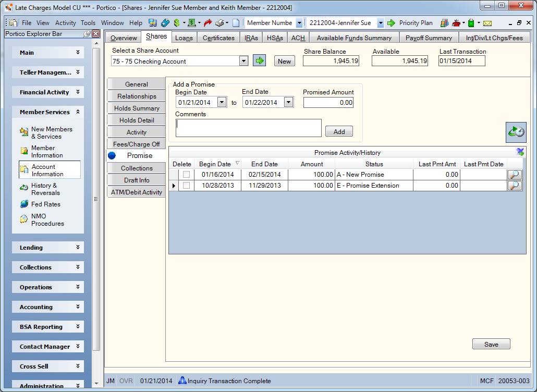This screenshot has width=537, height=392.
Task: Open the End Date calendar dropdown
Action: point(288,102)
